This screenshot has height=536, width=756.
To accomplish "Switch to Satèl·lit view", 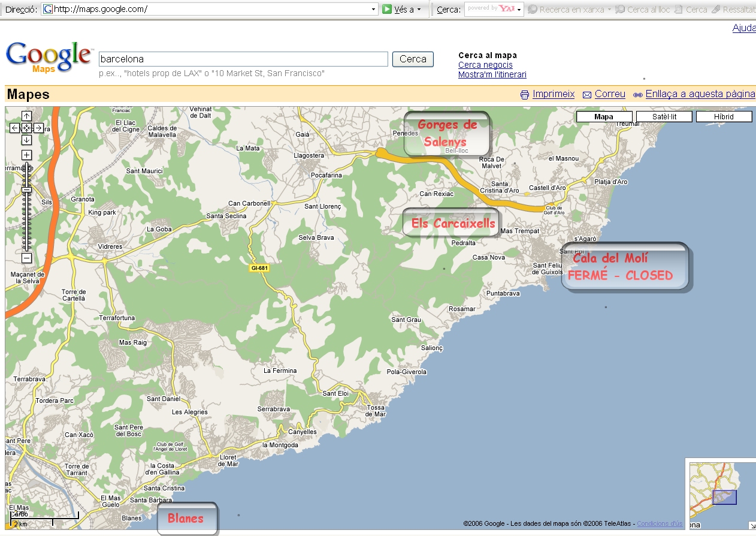I will pos(664,117).
